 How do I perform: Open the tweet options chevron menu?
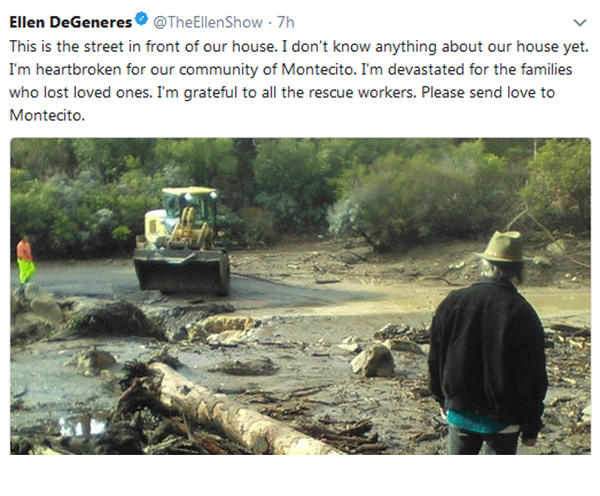click(580, 21)
